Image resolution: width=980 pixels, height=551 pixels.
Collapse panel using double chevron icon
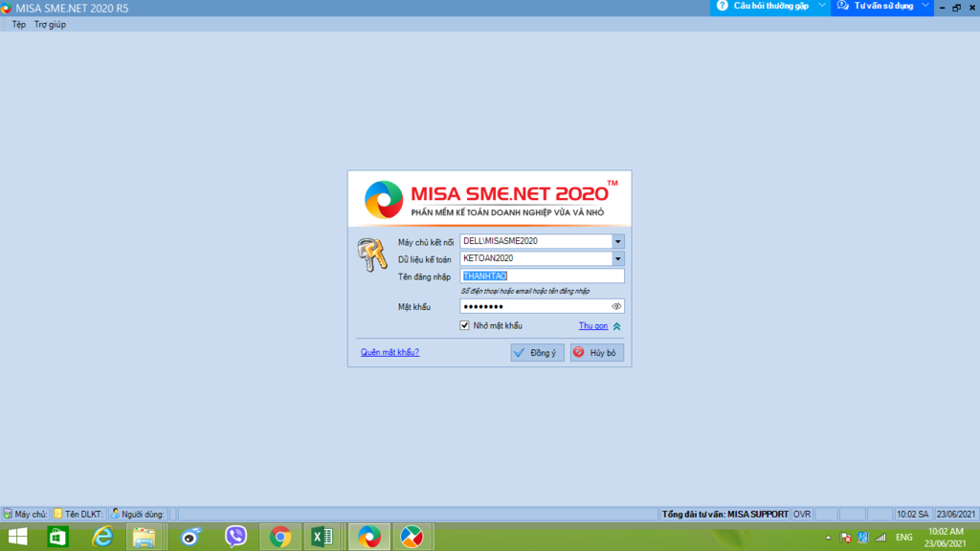click(x=617, y=326)
